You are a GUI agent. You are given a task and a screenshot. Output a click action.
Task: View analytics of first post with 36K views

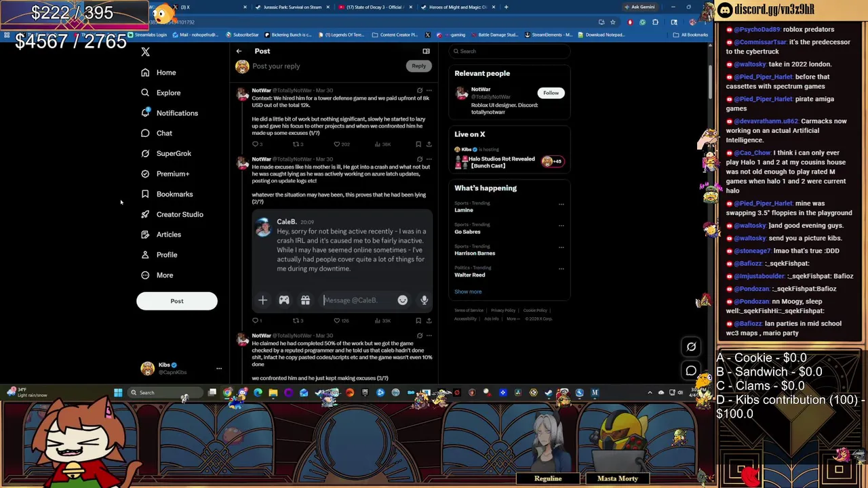(382, 144)
